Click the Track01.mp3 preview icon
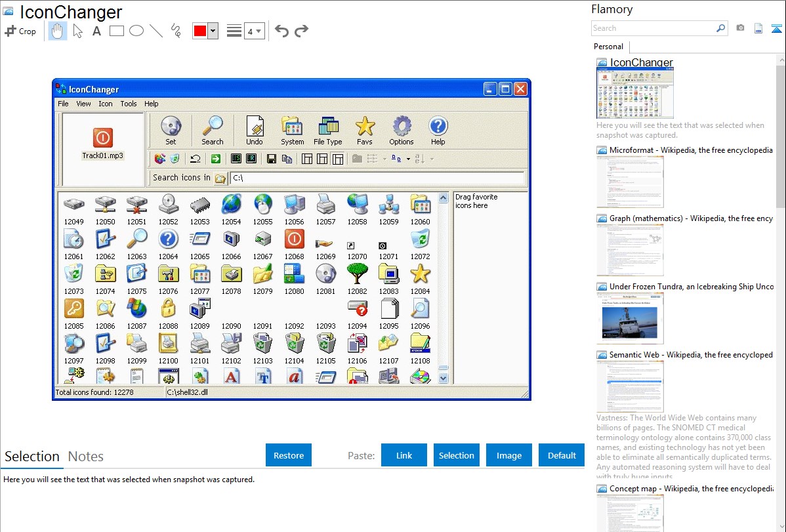The height and width of the screenshot is (532, 786). click(x=103, y=137)
